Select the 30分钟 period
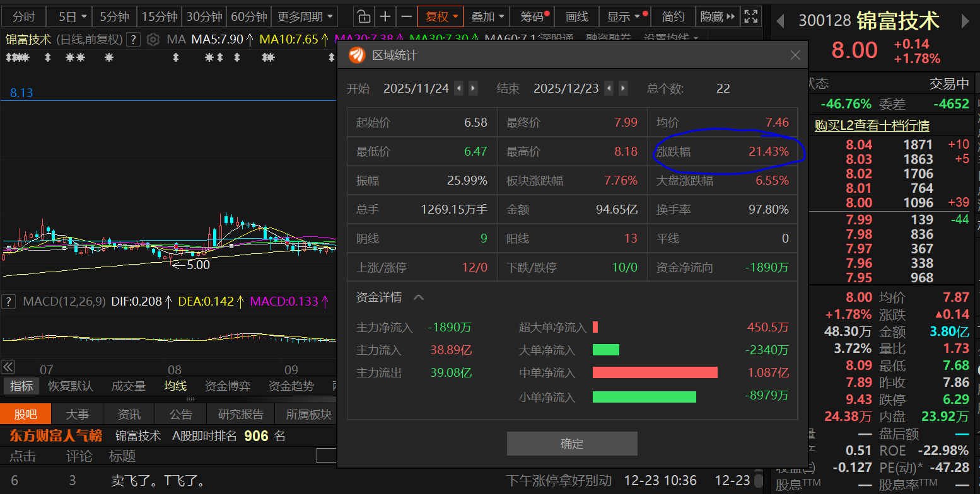The image size is (980, 494). 204,16
